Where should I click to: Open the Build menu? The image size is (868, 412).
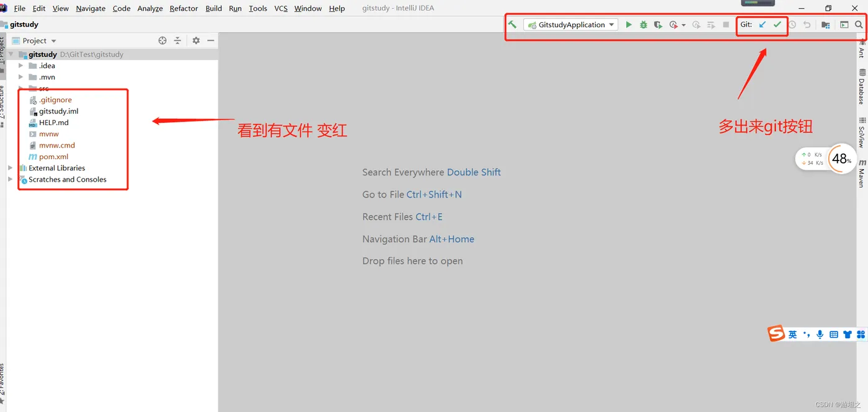[214, 8]
